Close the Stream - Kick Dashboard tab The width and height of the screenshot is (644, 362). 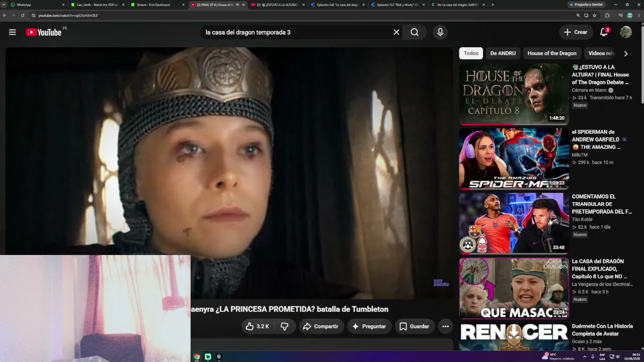183,5
